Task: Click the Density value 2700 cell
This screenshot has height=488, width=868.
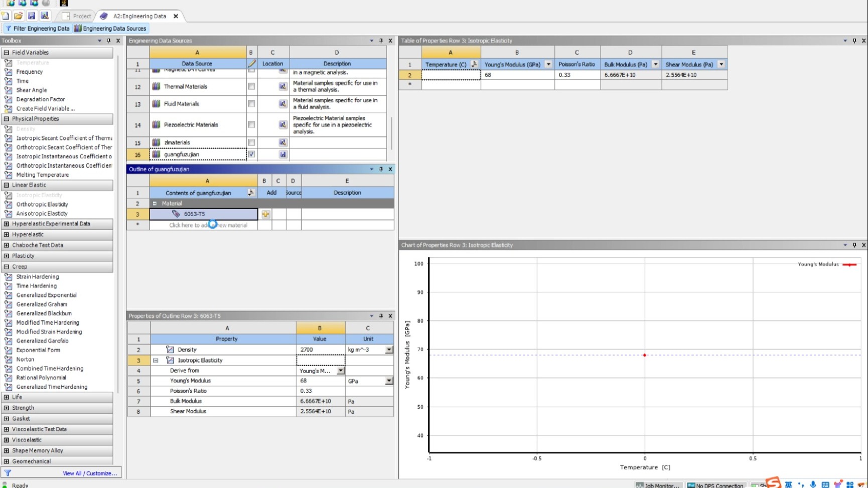Action: click(x=321, y=350)
